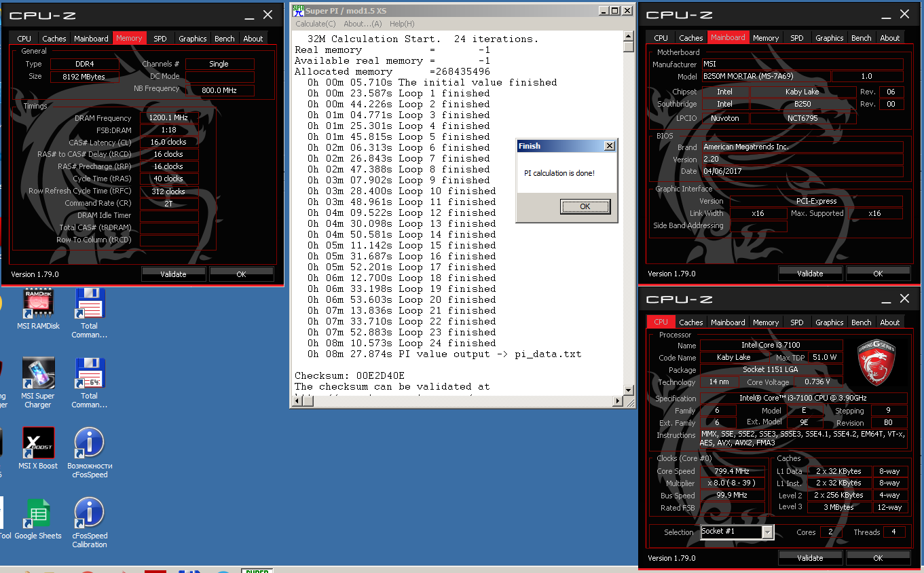Click Validate in bottom CPU-Z CPU window

point(810,558)
